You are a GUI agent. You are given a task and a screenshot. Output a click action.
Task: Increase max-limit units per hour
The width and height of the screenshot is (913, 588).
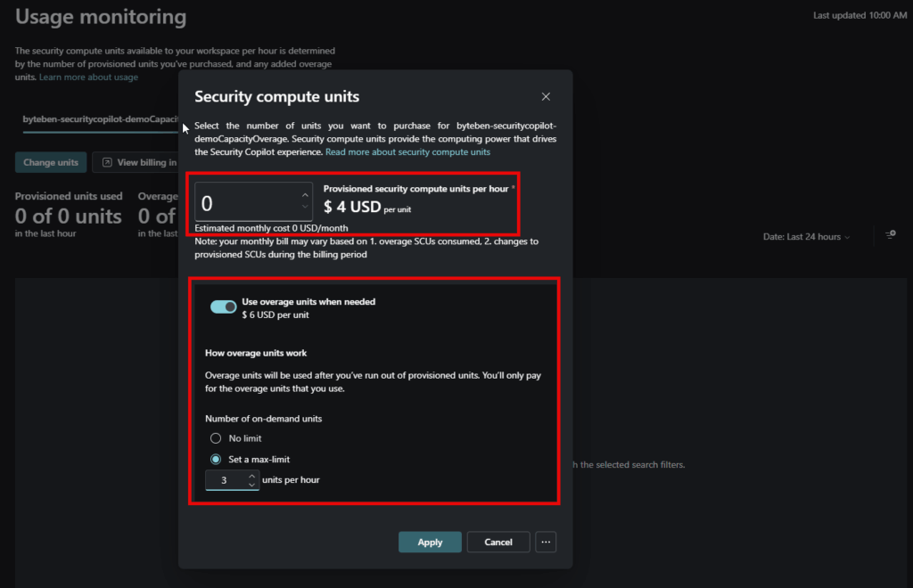coord(251,476)
